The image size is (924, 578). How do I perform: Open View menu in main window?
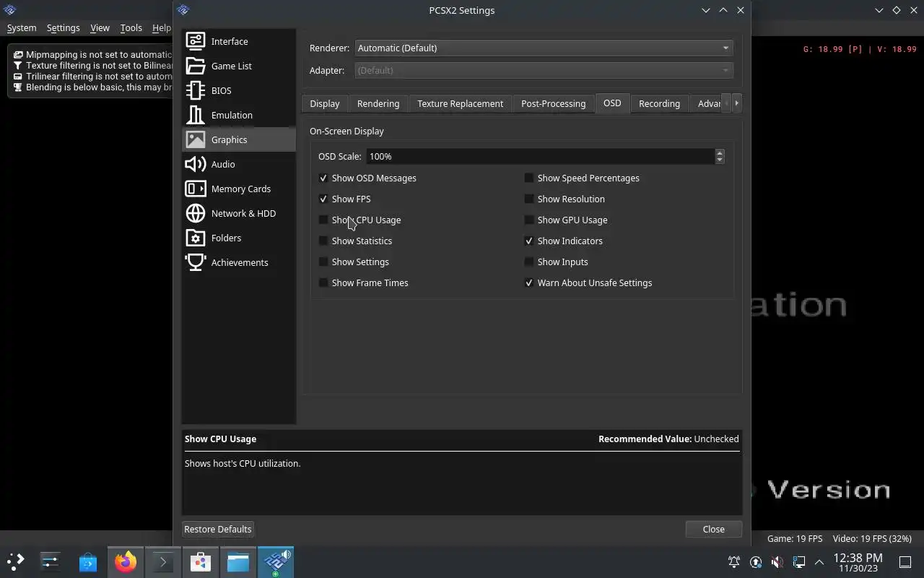[100, 27]
